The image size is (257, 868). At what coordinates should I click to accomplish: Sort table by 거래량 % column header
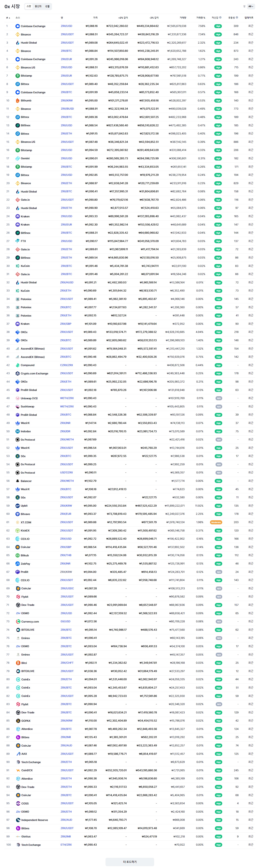pyautogui.click(x=201, y=18)
